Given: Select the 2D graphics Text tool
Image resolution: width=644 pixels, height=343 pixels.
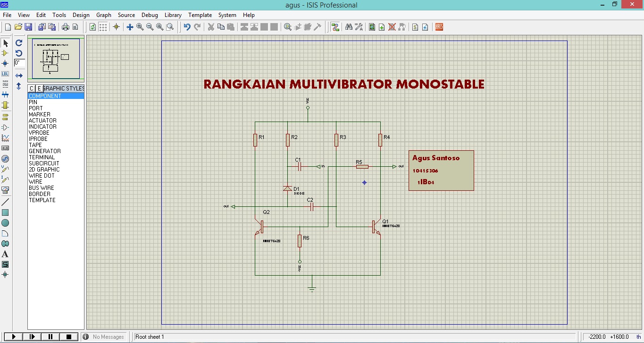Looking at the screenshot, I should 5,254.
